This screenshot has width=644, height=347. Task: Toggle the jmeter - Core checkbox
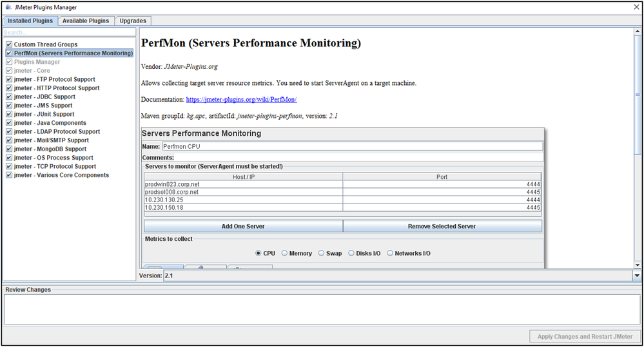(9, 71)
